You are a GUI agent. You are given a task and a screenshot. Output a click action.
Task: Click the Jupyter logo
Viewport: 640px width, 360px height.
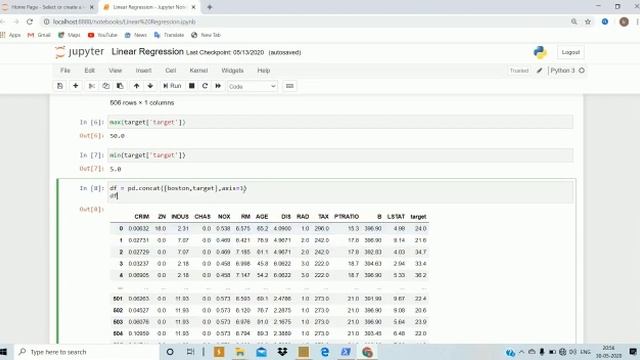point(80,52)
